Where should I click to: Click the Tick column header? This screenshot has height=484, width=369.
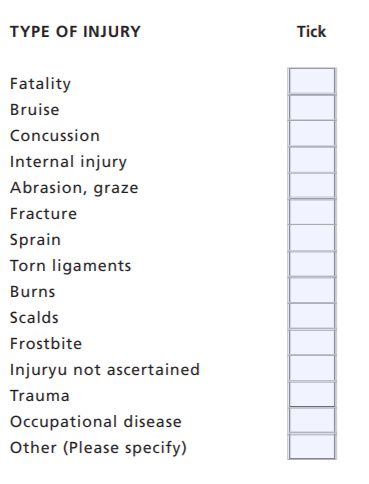[311, 32]
